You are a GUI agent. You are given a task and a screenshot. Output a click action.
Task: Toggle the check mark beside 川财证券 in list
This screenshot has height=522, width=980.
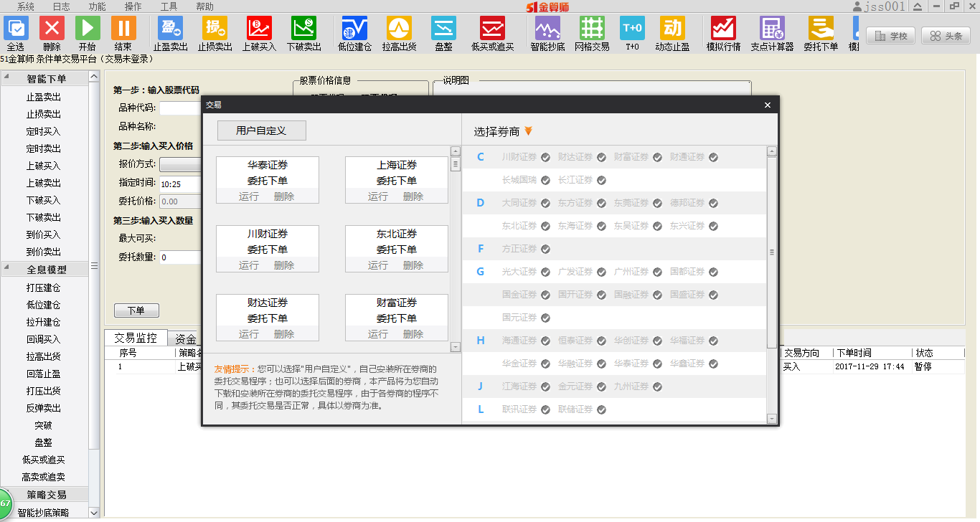pyautogui.click(x=545, y=157)
